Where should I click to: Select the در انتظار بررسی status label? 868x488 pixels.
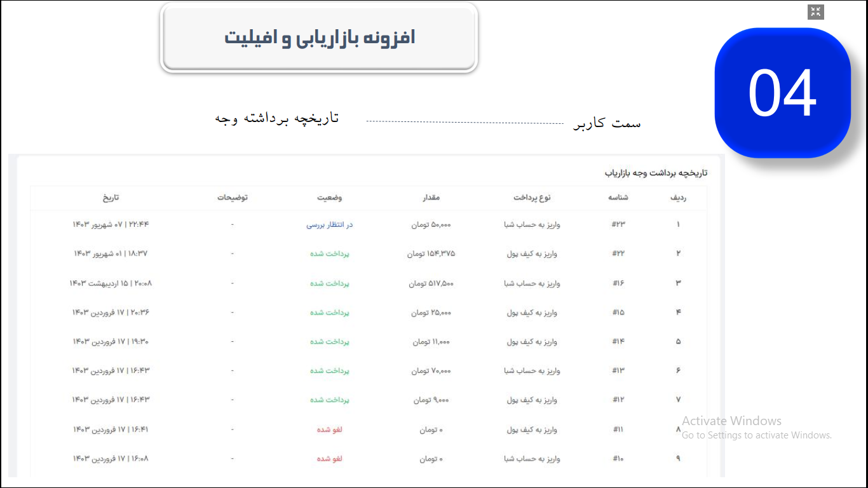pyautogui.click(x=330, y=225)
